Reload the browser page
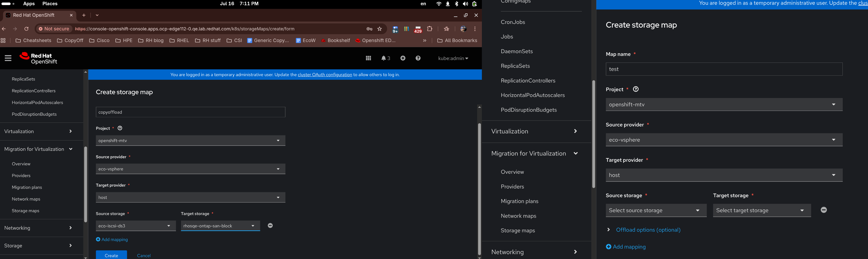868x259 pixels. click(x=26, y=29)
